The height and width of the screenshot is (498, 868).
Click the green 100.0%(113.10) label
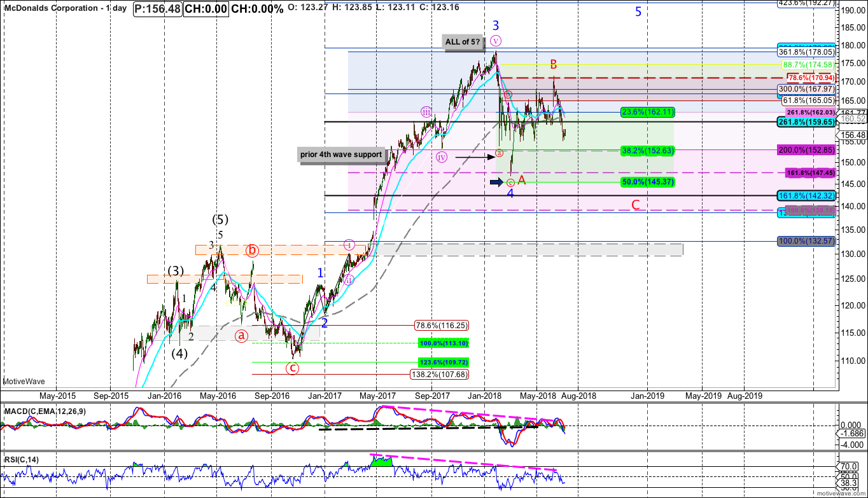point(444,343)
